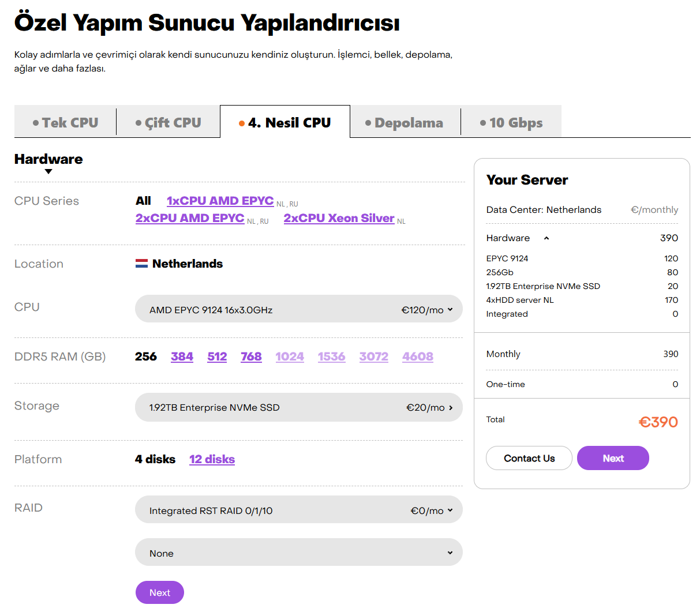Filter by 2xCPU AMD EPYC series

coord(190,218)
